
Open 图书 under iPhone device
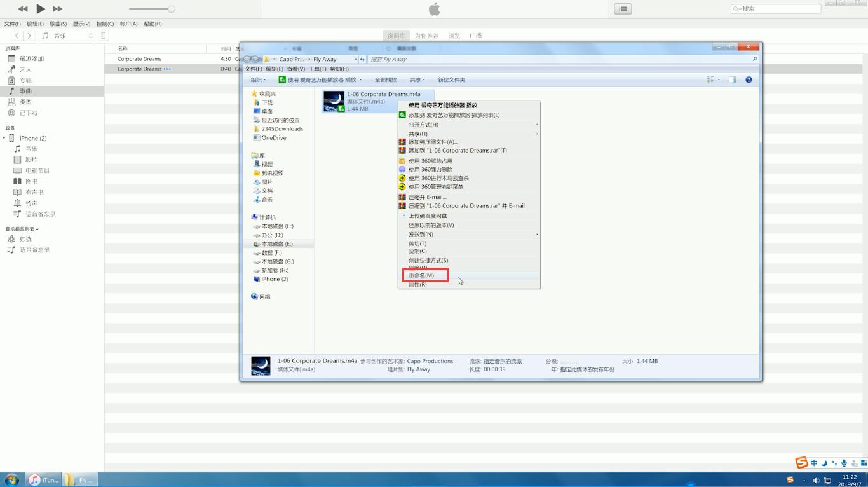(31, 181)
